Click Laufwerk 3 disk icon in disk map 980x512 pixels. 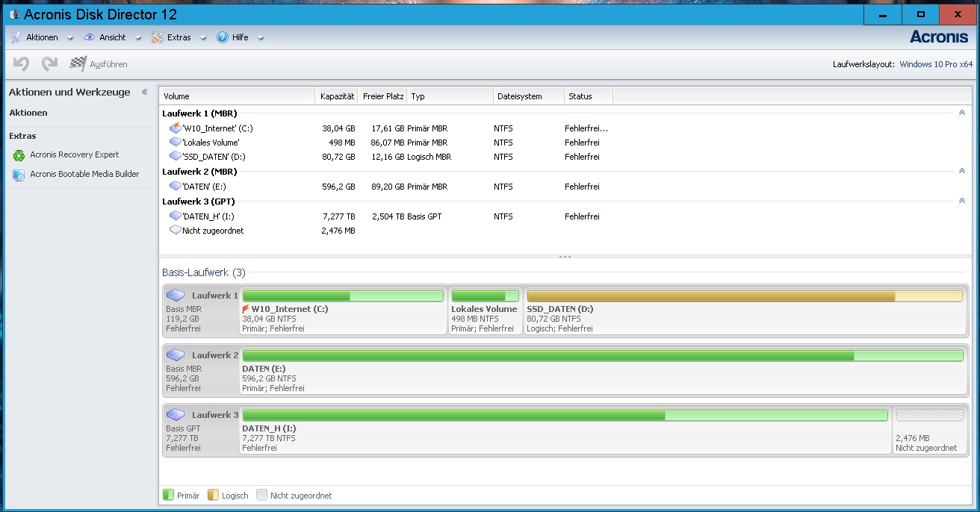click(x=176, y=415)
